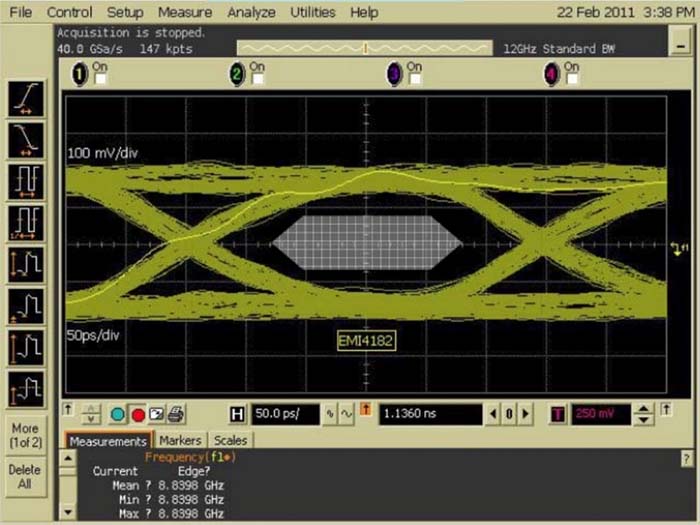700x525 pixels.
Task: Open the Setup menu
Action: (125, 12)
